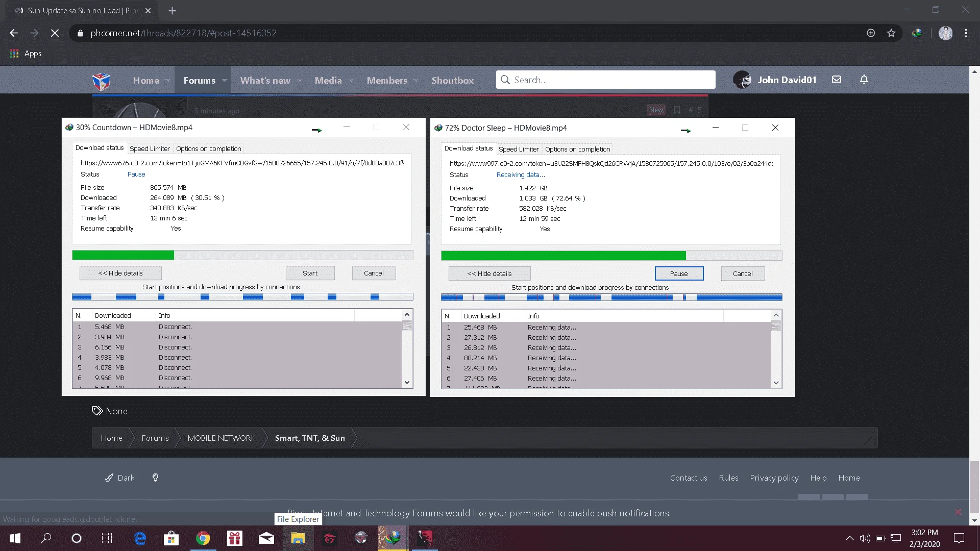The image size is (980, 551).
Task: Click Internet Download Manager taskbar icon
Action: pos(393,538)
